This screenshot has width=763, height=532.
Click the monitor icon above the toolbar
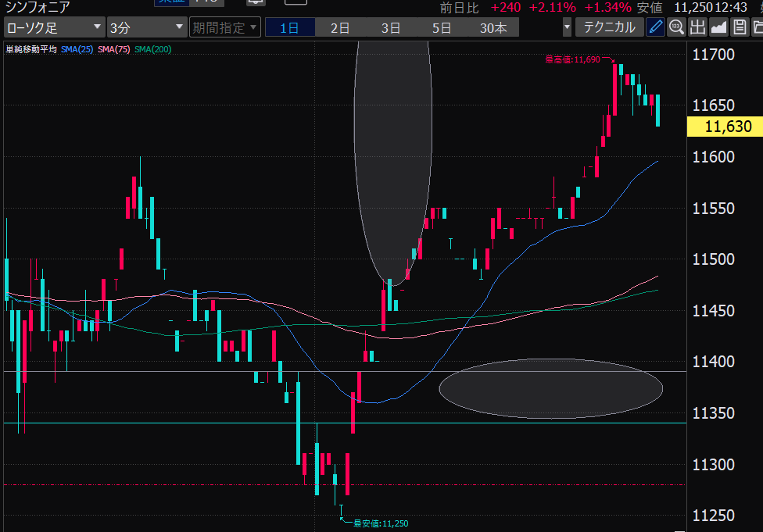coord(255,3)
